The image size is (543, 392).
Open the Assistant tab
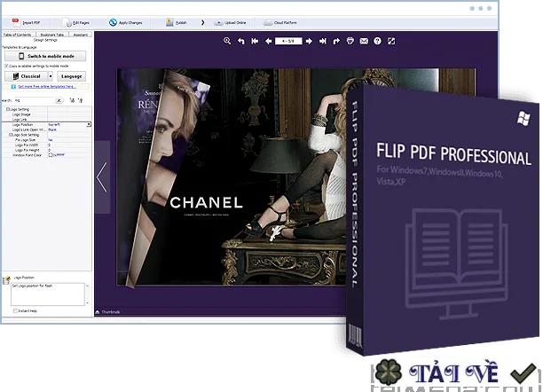coord(80,35)
